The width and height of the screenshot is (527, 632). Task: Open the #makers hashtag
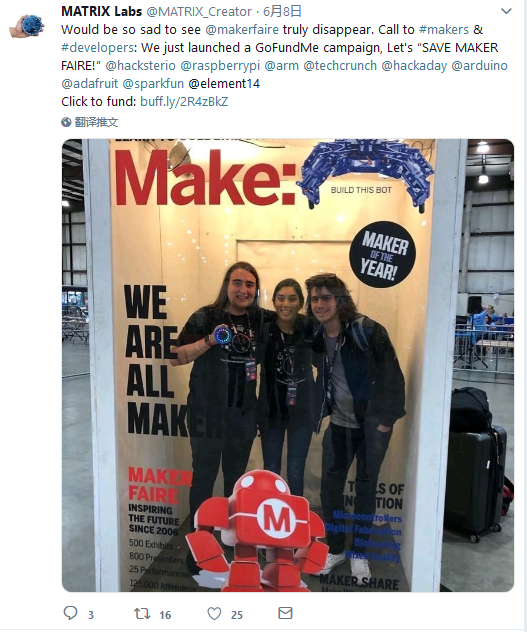tap(444, 29)
